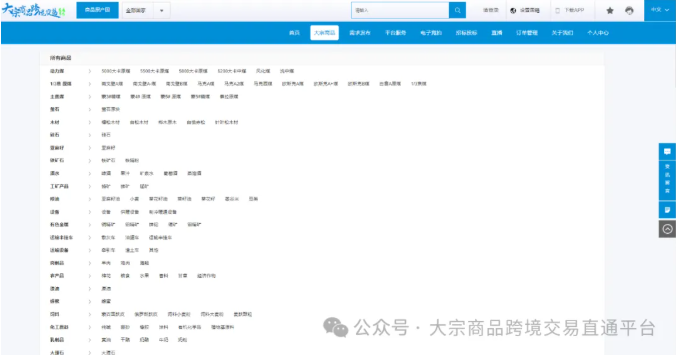This screenshot has width=676, height=360.
Task: Click the phone icon for 下载APP
Action: 557,10
